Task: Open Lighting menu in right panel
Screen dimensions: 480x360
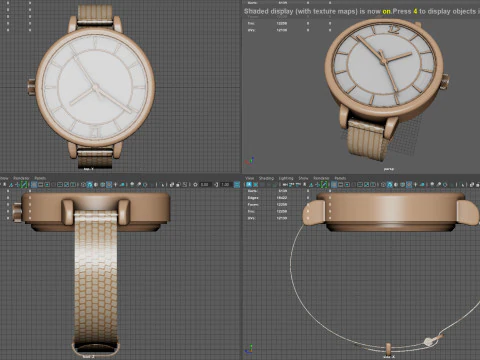Action: point(286,178)
